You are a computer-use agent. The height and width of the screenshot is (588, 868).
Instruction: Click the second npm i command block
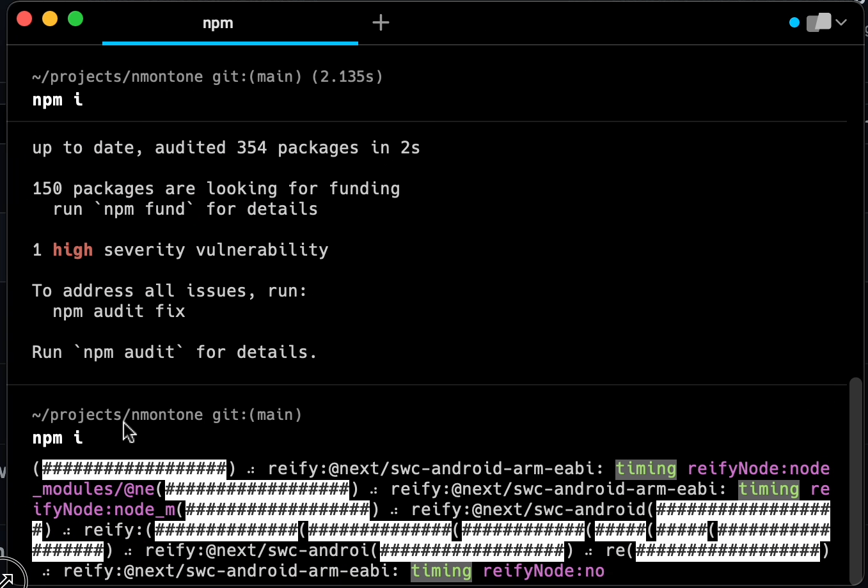pyautogui.click(x=57, y=438)
